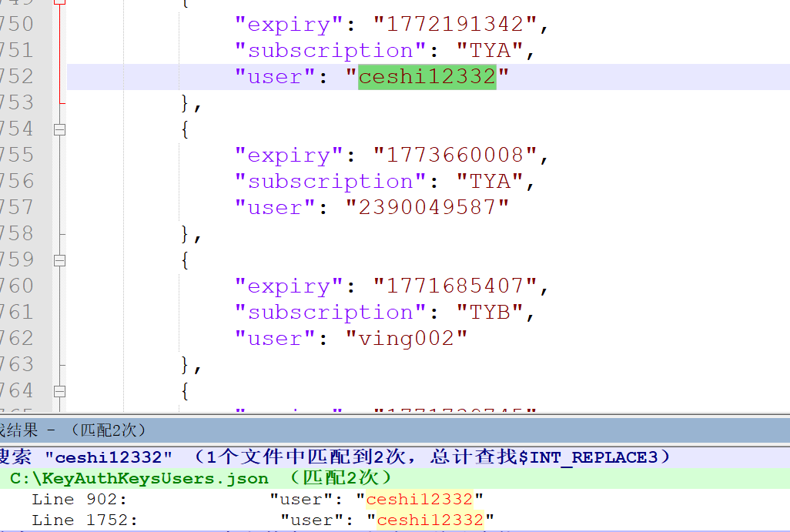This screenshot has height=532, width=790.
Task: Click the green highlighted ceshi12332 text
Action: click(427, 77)
